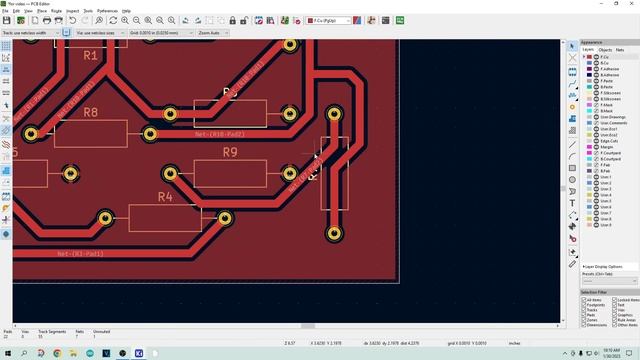The height and width of the screenshot is (360, 640).
Task: Open the Edit menu
Action: [16, 11]
